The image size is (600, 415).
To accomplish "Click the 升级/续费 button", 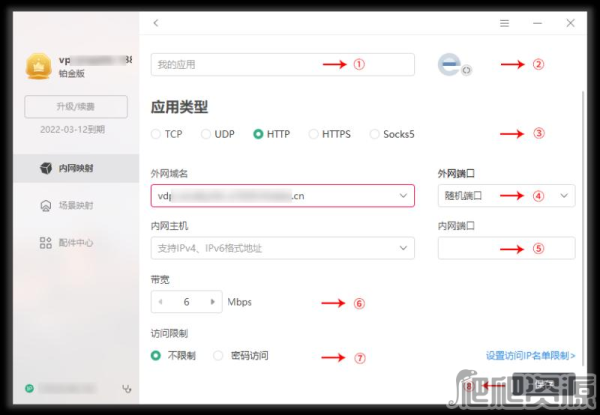I will point(76,106).
